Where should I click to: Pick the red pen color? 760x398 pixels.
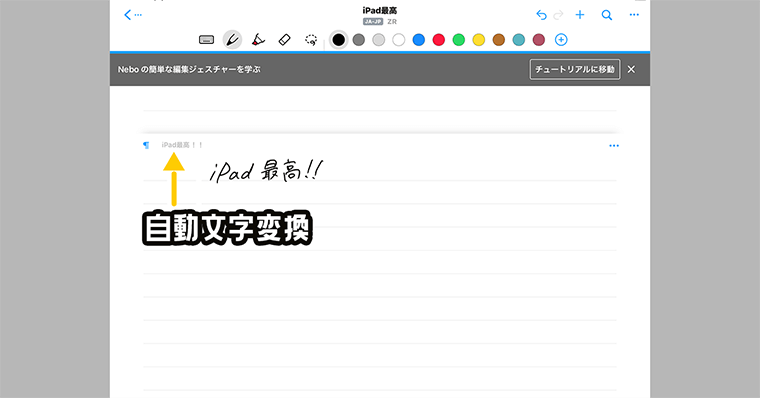click(439, 40)
